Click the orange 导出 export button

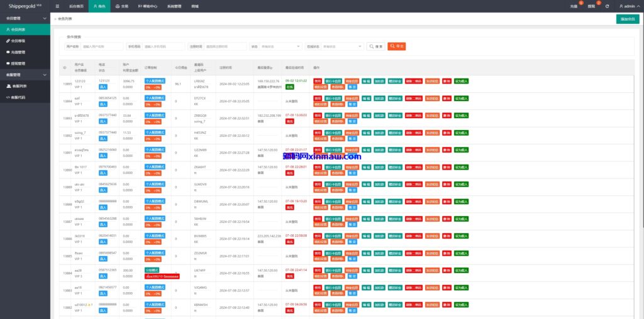(396, 46)
